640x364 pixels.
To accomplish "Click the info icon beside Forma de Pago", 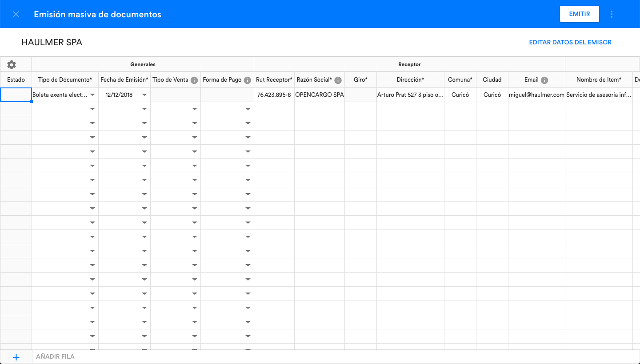I will point(248,80).
